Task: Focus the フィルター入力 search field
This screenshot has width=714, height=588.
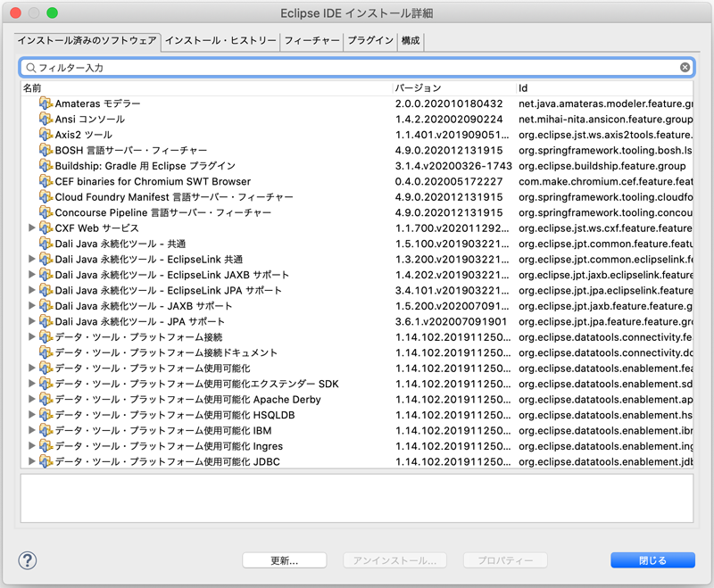Action: click(x=356, y=67)
